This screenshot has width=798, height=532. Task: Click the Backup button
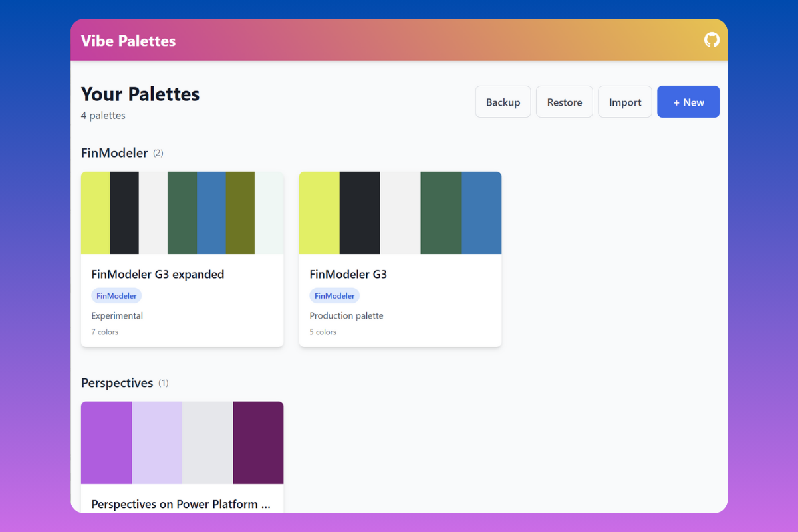point(503,102)
